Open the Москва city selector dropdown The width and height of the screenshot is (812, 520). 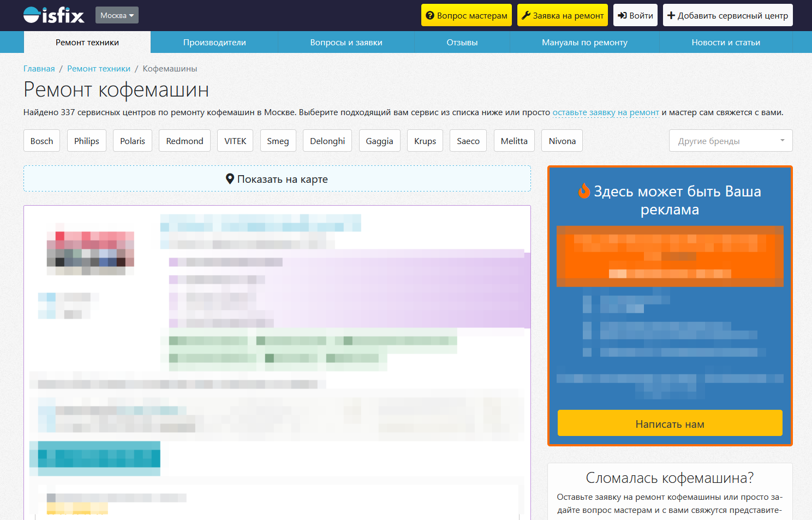click(117, 15)
